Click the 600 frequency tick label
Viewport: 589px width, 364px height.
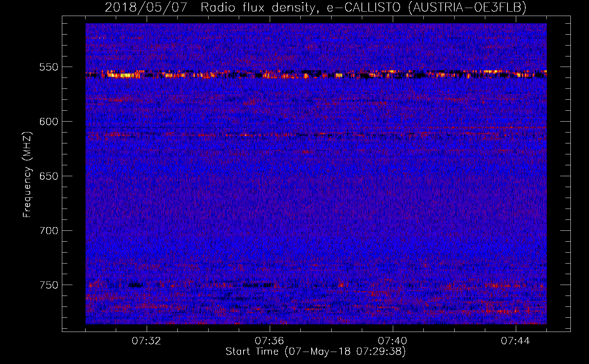tap(49, 122)
